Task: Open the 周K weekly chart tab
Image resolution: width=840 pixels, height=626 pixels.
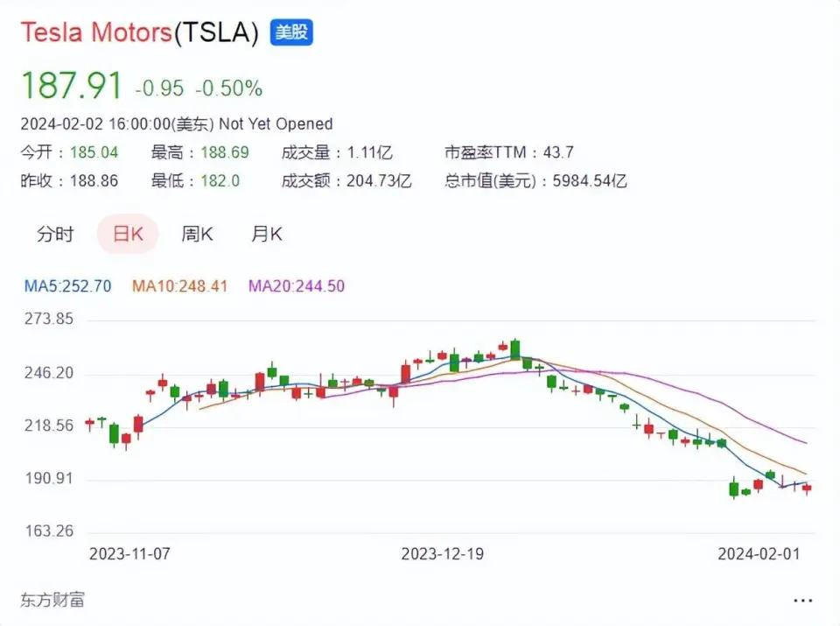Action: (x=197, y=235)
